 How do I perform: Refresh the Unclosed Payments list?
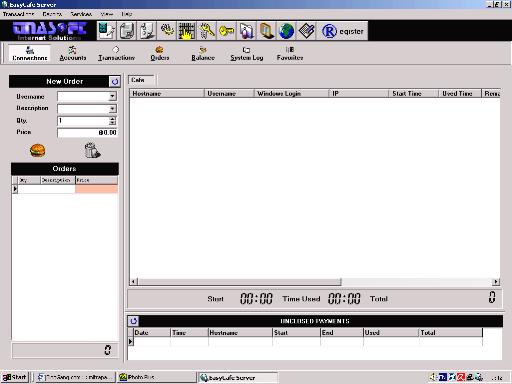[133, 321]
